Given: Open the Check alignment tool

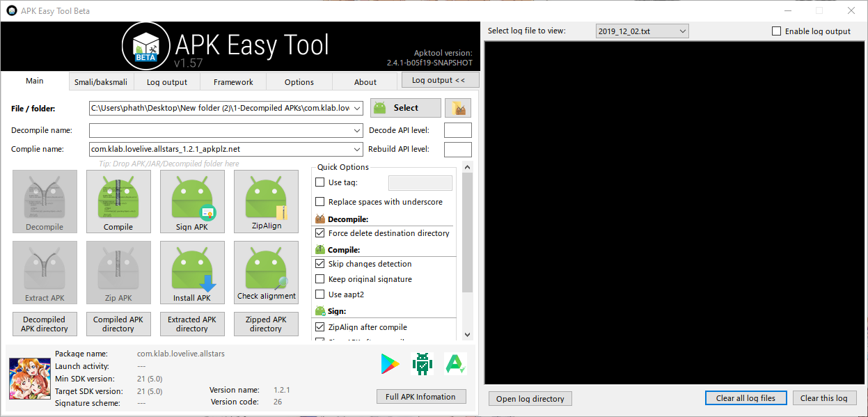Looking at the screenshot, I should click(x=266, y=272).
